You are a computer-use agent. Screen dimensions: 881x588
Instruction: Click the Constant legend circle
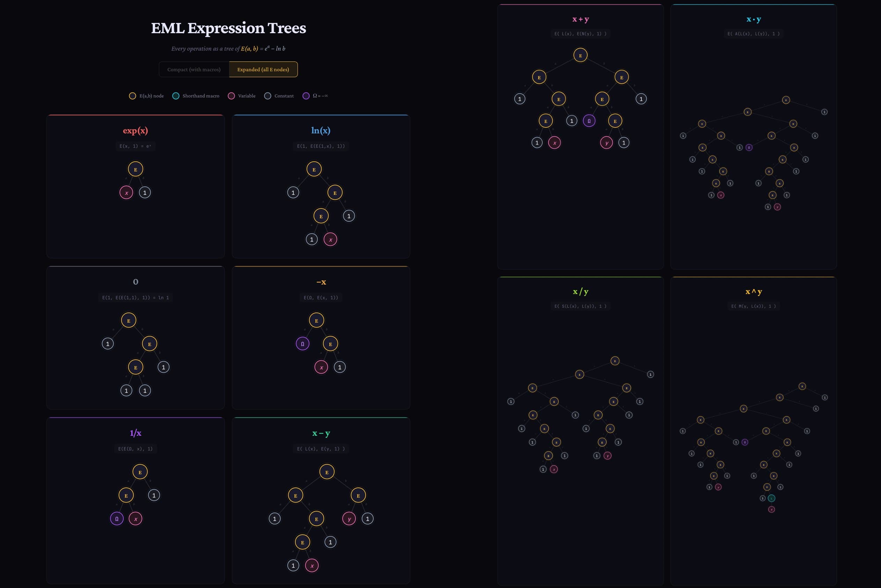(x=267, y=96)
